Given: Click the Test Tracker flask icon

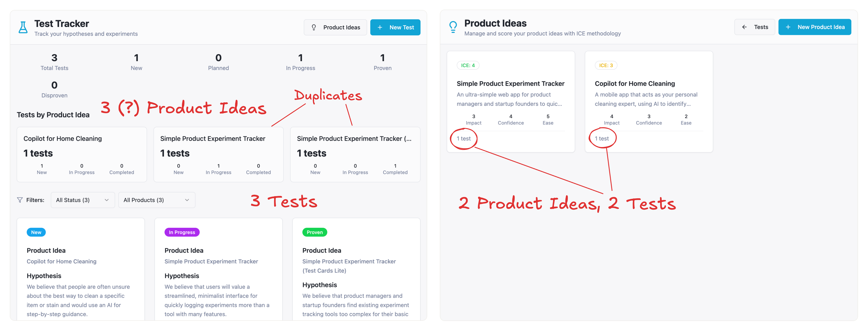Looking at the screenshot, I should 23,27.
